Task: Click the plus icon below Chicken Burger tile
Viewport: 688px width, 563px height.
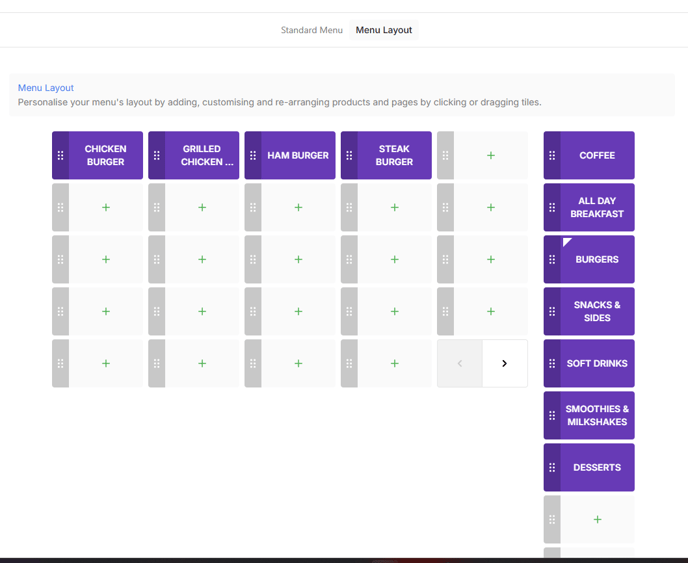Action: tap(106, 208)
